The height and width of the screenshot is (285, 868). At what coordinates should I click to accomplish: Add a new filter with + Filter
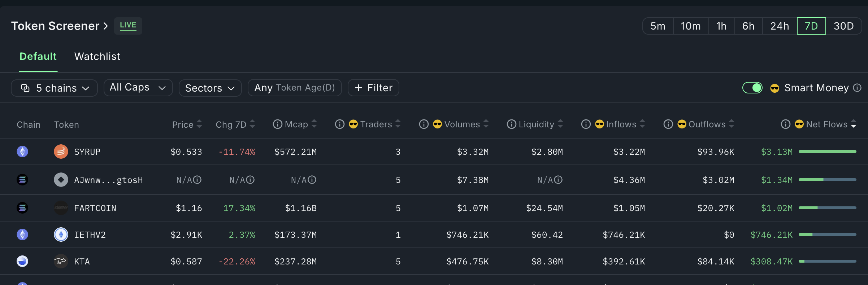click(x=373, y=88)
